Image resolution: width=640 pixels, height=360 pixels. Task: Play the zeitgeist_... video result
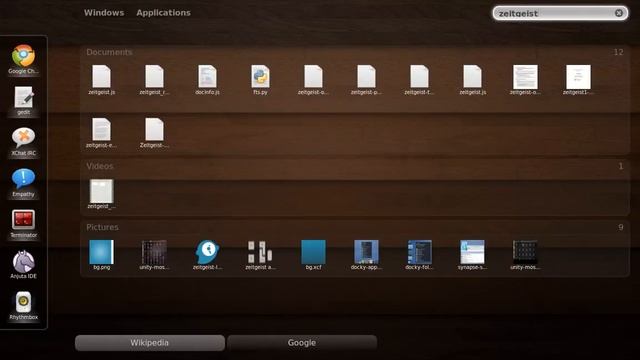[x=101, y=194]
